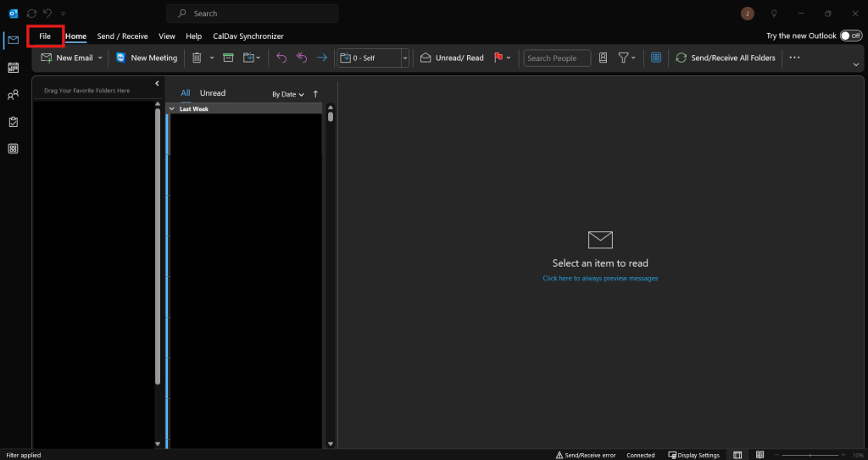The width and height of the screenshot is (868, 460).
Task: Click the trash Delete icon
Action: (x=197, y=58)
